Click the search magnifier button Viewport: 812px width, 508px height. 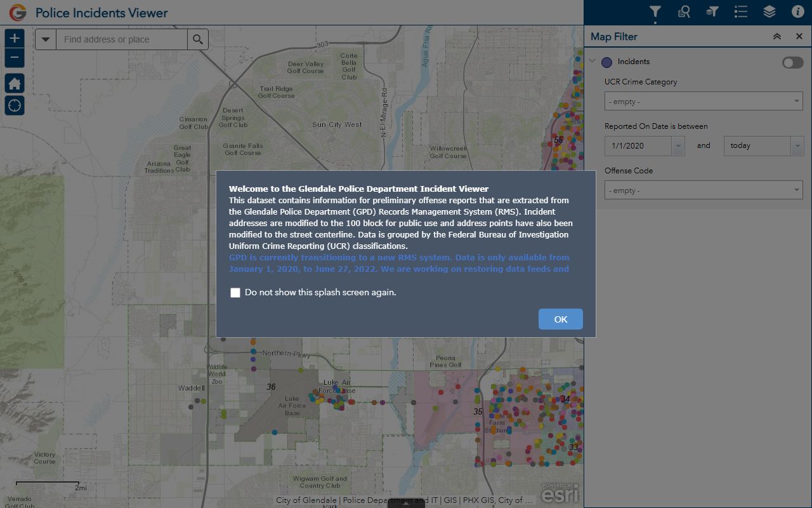point(198,39)
